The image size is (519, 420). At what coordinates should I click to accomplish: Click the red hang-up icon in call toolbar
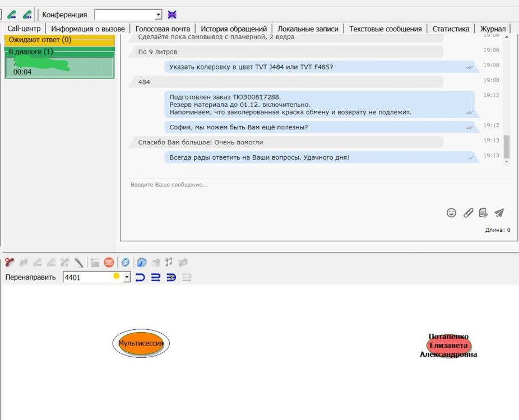coord(9,262)
